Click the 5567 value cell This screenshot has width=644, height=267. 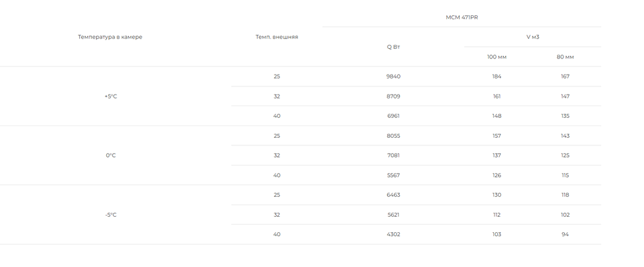[x=393, y=175]
